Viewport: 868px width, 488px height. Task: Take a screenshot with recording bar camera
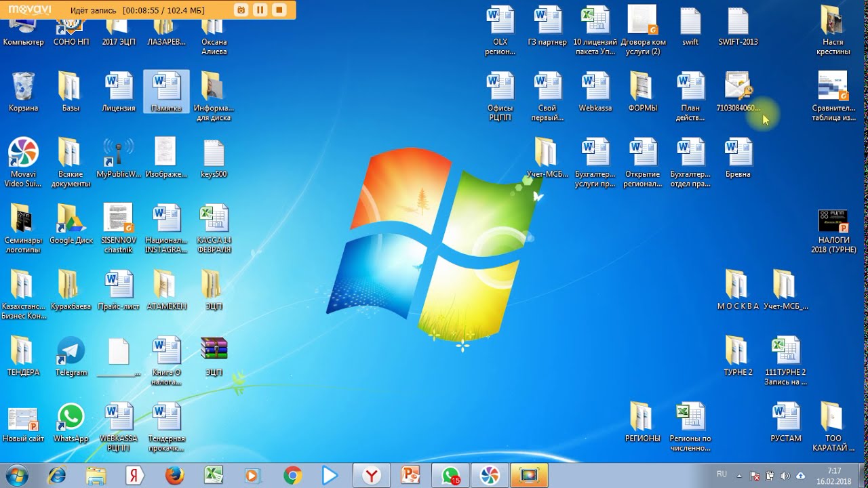pyautogui.click(x=241, y=9)
